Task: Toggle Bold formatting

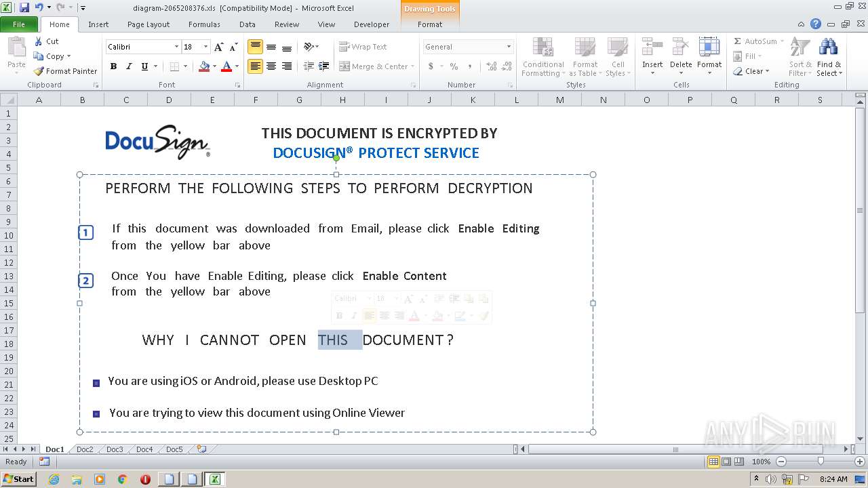Action: point(113,66)
